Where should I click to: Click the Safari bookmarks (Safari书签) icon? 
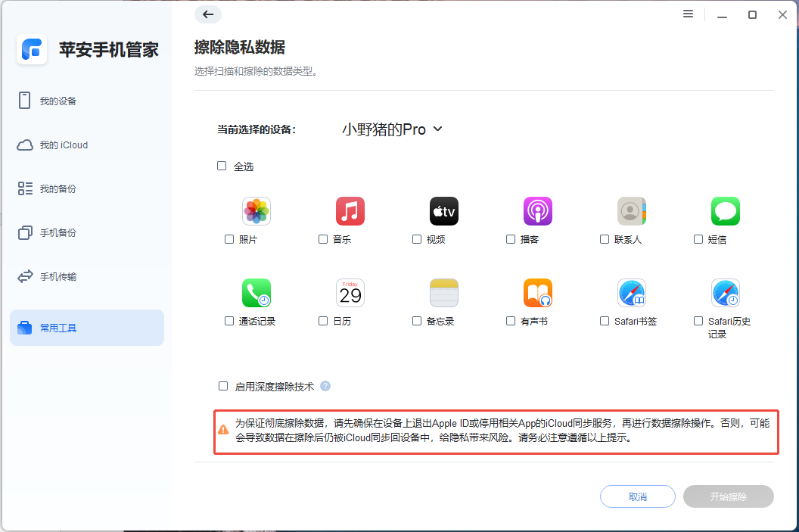tap(631, 293)
